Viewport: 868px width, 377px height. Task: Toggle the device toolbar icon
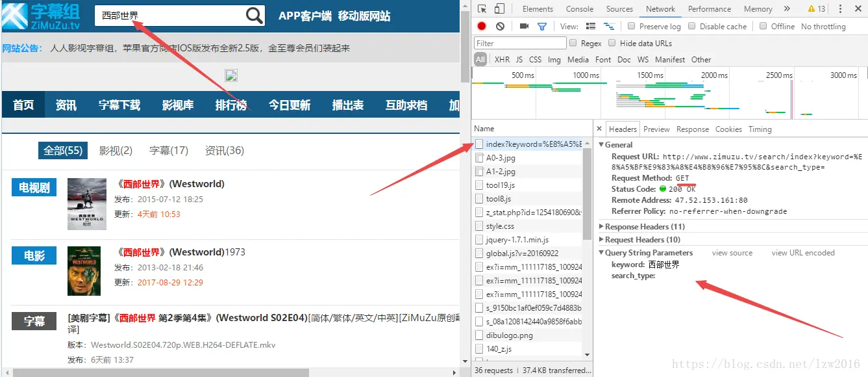[x=499, y=8]
